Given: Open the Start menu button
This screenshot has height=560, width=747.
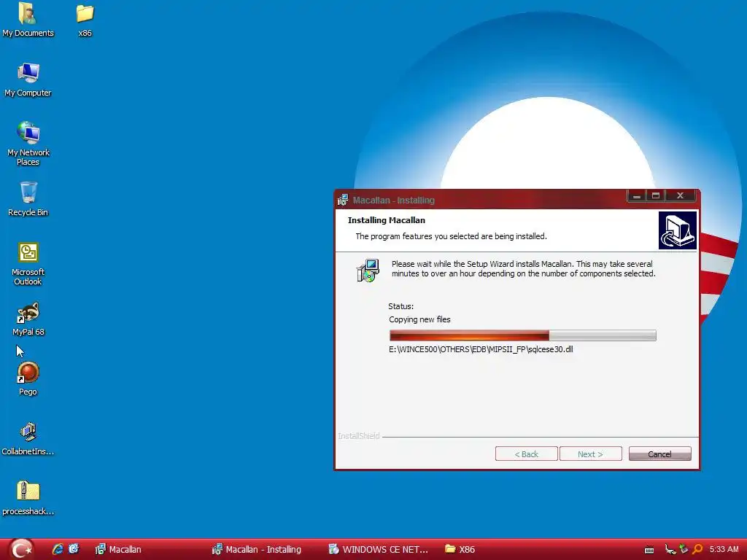Looking at the screenshot, I should (x=21, y=550).
